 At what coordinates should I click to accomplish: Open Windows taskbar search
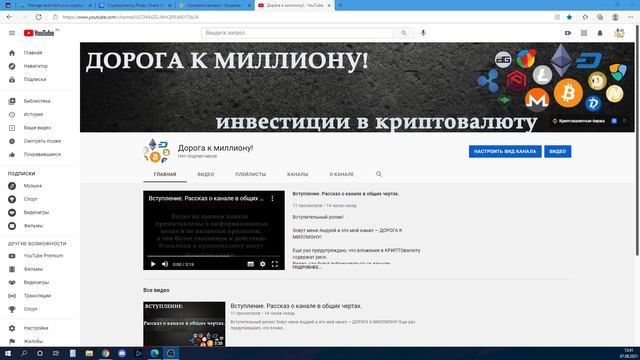(x=24, y=353)
